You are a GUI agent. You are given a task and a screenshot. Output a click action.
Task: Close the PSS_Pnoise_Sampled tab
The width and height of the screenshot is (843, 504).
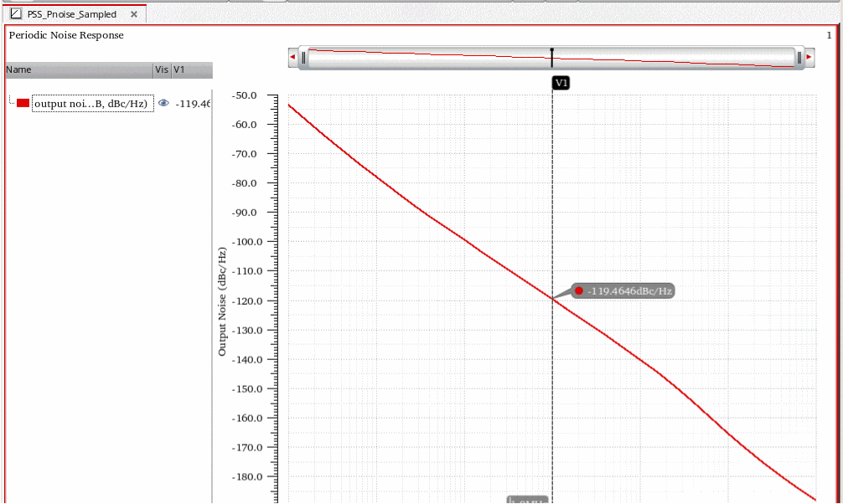(134, 14)
